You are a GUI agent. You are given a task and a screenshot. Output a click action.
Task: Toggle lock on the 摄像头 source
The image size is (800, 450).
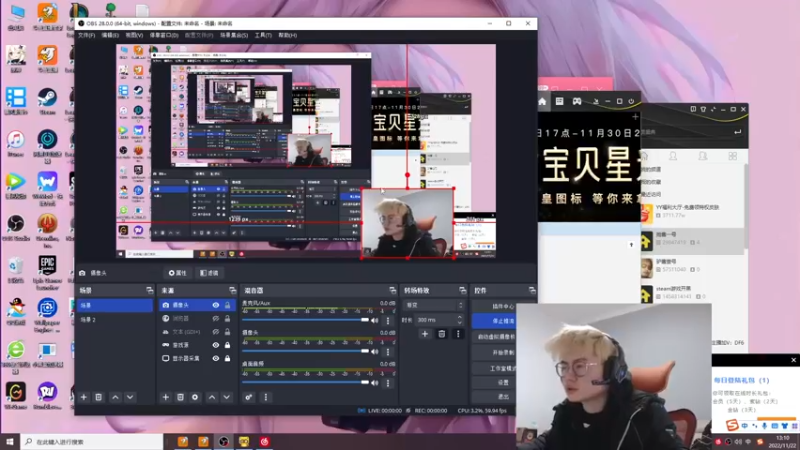tap(228, 305)
